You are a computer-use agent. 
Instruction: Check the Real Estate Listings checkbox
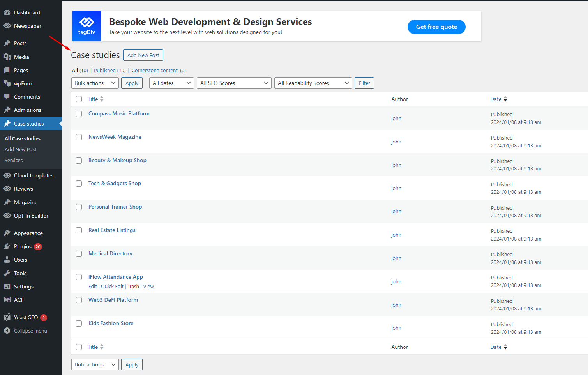pyautogui.click(x=79, y=230)
